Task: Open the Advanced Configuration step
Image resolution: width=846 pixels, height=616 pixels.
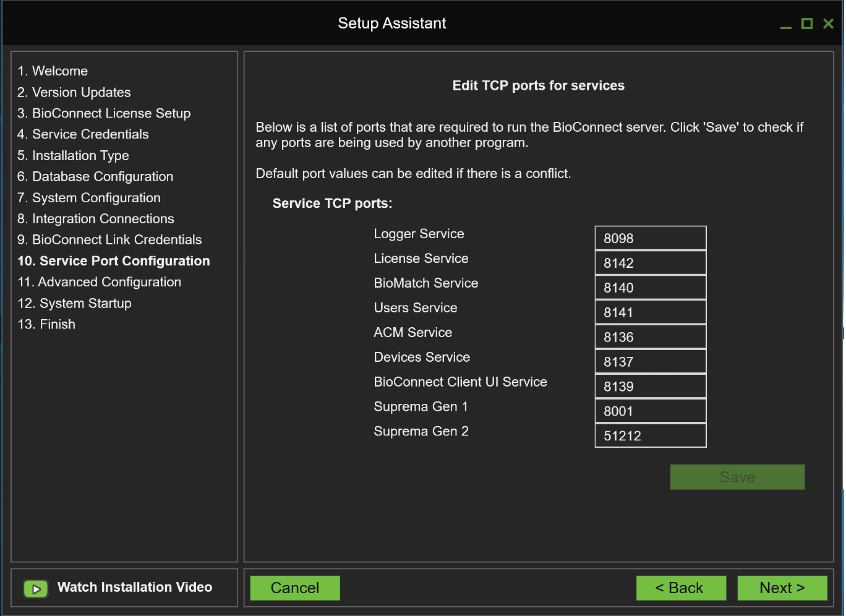Action: pos(100,281)
